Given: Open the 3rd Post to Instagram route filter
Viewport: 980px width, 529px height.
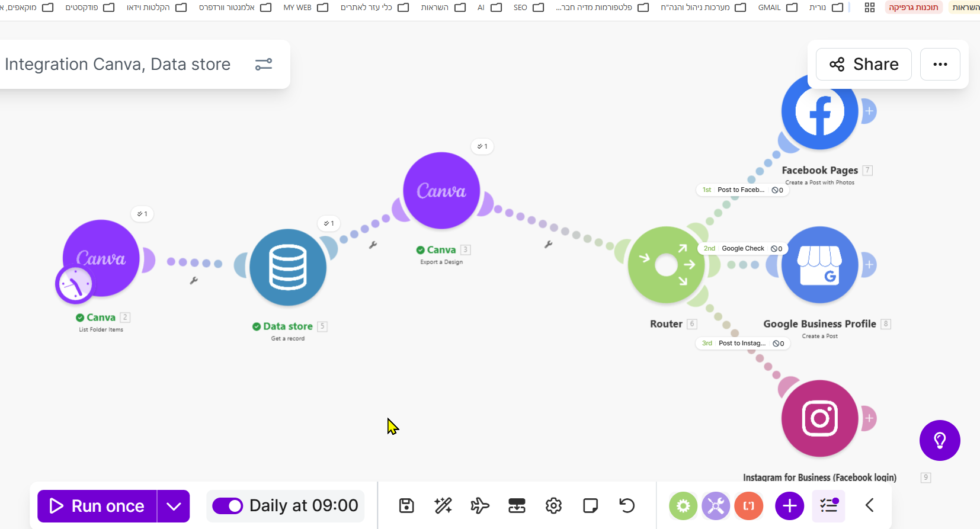Looking at the screenshot, I should [x=743, y=344].
